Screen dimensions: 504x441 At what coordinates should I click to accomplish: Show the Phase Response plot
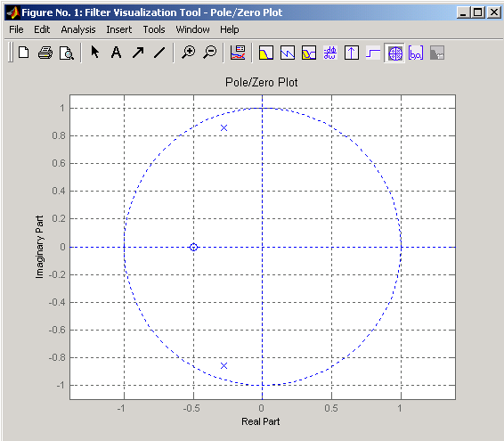click(x=288, y=53)
